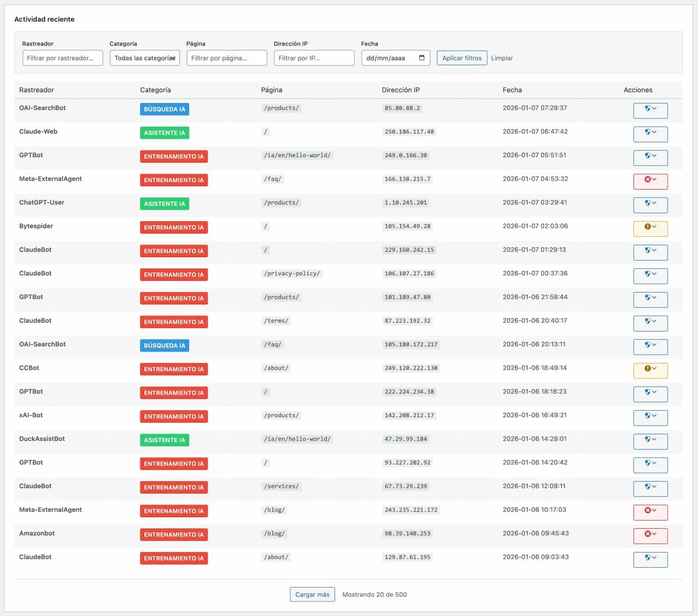Focus the Filtrar por rastreador input
The height and width of the screenshot is (616, 698).
[x=62, y=58]
